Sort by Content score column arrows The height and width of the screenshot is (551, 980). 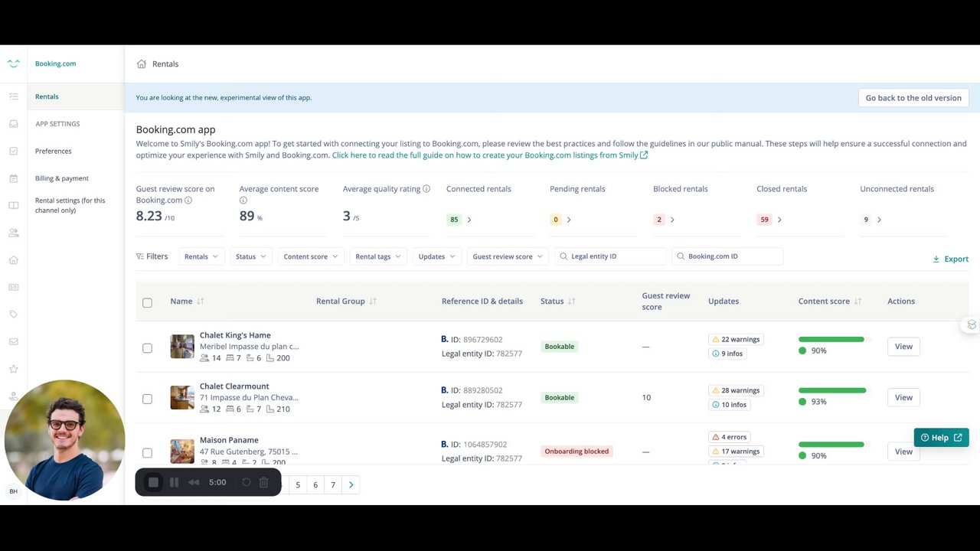click(857, 302)
